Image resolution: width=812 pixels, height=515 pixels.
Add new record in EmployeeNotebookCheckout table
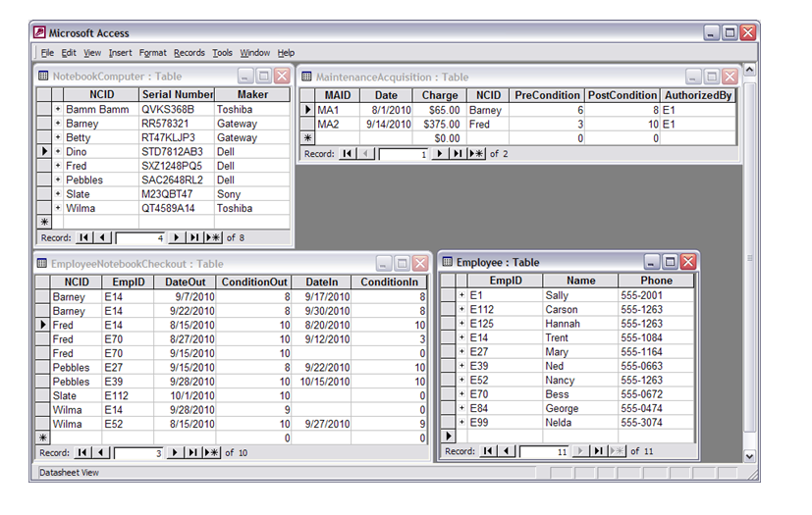tap(211, 452)
